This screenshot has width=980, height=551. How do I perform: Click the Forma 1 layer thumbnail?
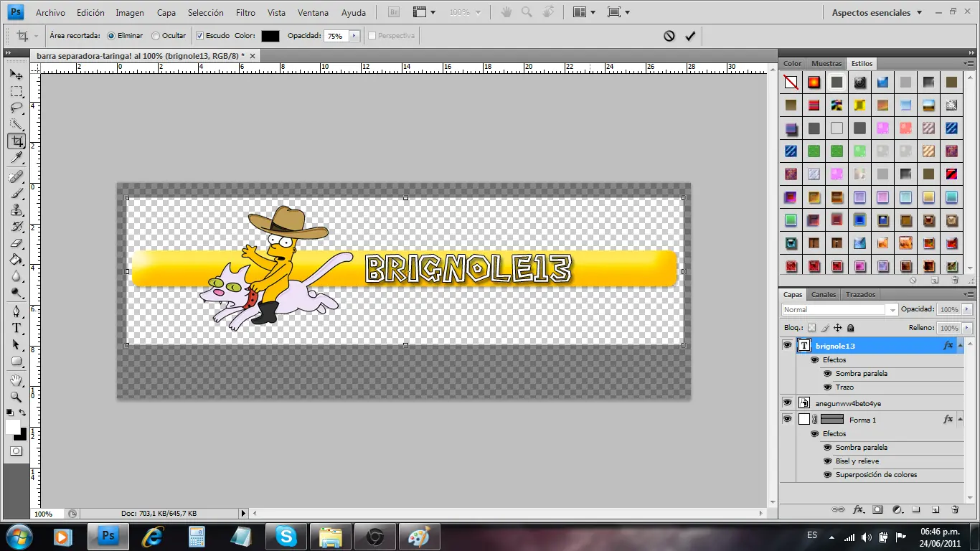pyautogui.click(x=804, y=419)
